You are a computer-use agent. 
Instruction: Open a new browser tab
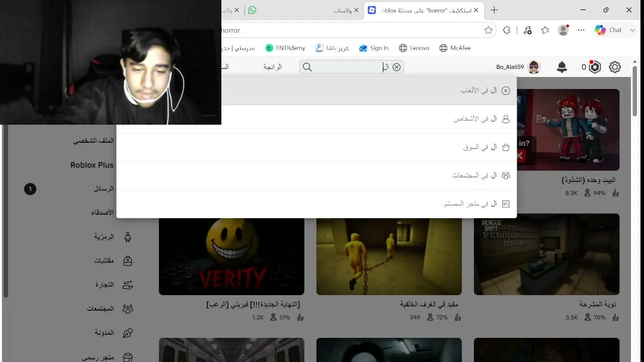pos(494,10)
